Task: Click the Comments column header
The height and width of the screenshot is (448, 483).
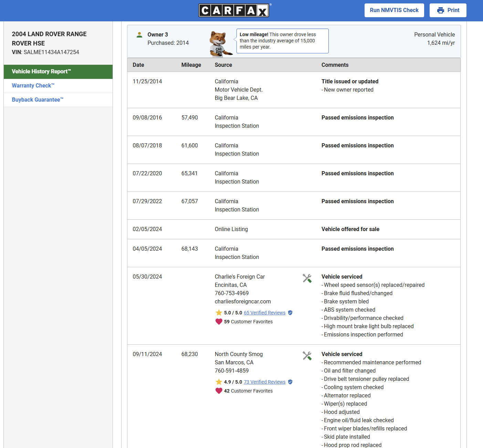Action: coord(335,65)
